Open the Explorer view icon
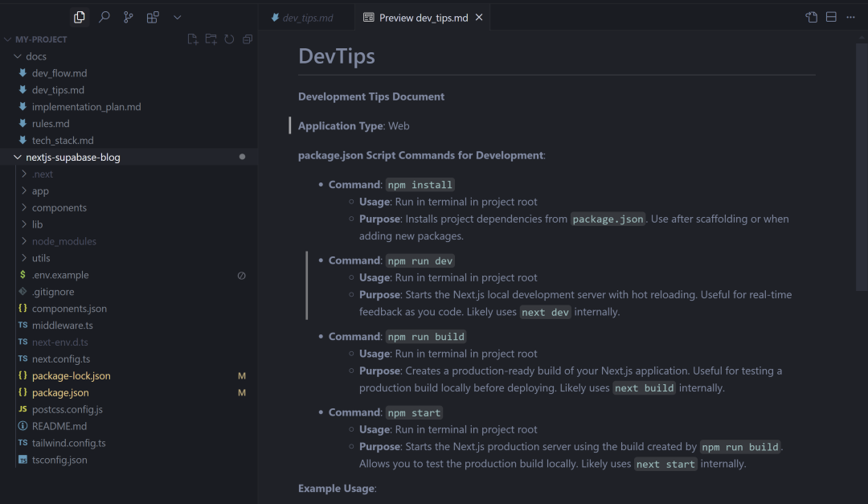Image resolution: width=868 pixels, height=504 pixels. 79,17
